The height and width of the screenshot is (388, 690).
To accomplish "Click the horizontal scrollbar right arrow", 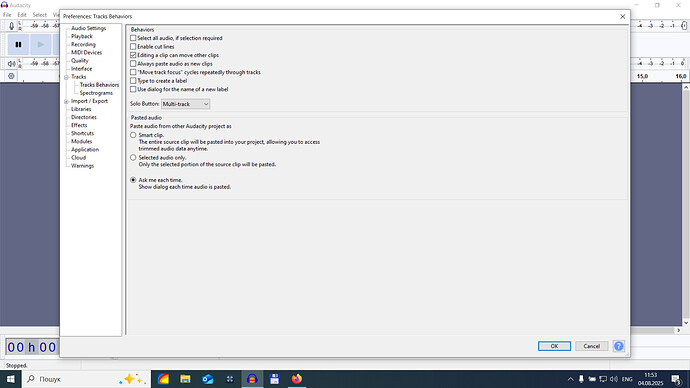I will point(678,330).
